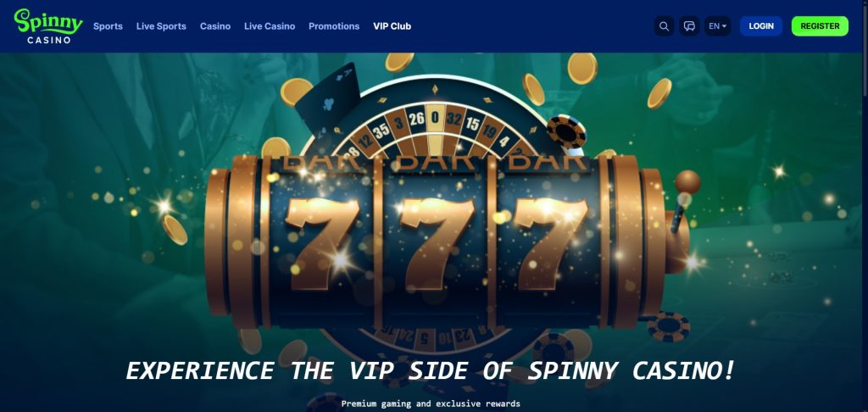Click the 'Premium gaming and exclusive rewards' subtitle

click(x=431, y=404)
